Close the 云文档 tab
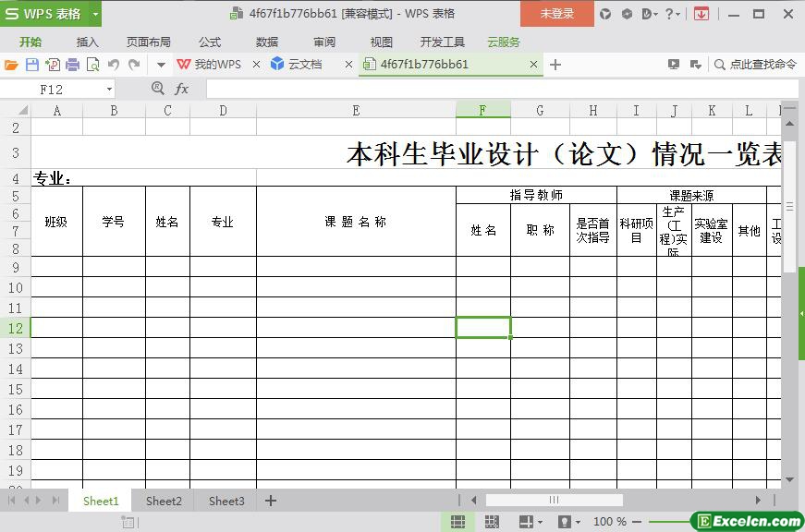The width and height of the screenshot is (805, 532). point(348,64)
